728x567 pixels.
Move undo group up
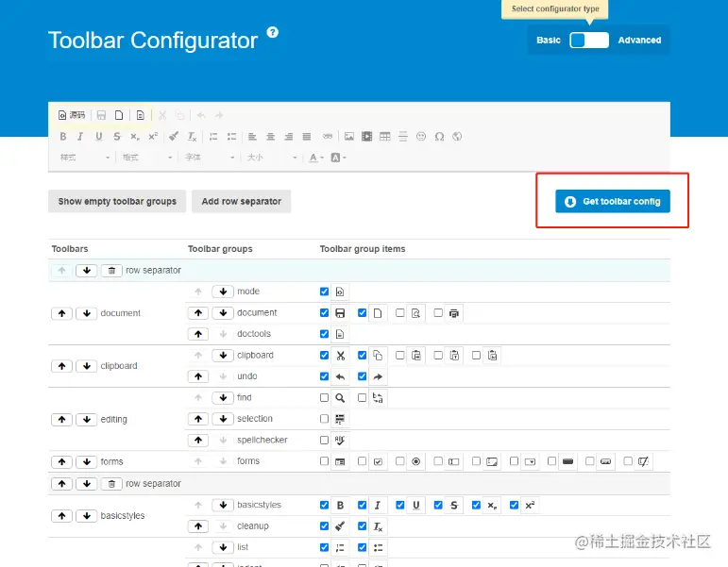pyautogui.click(x=198, y=376)
